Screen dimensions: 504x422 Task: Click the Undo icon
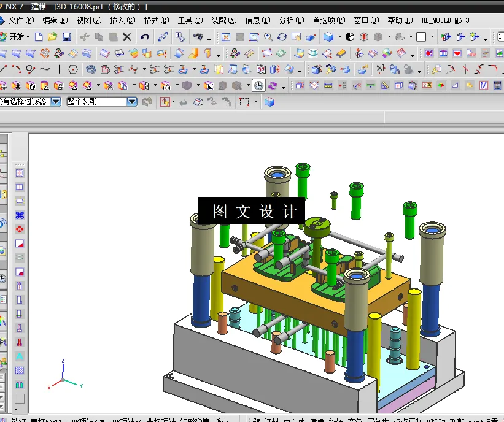tap(144, 38)
